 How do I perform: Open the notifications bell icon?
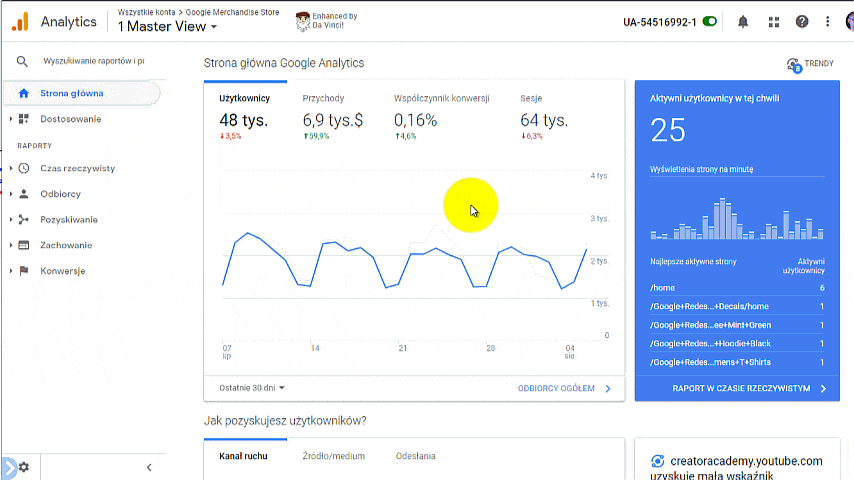(743, 22)
